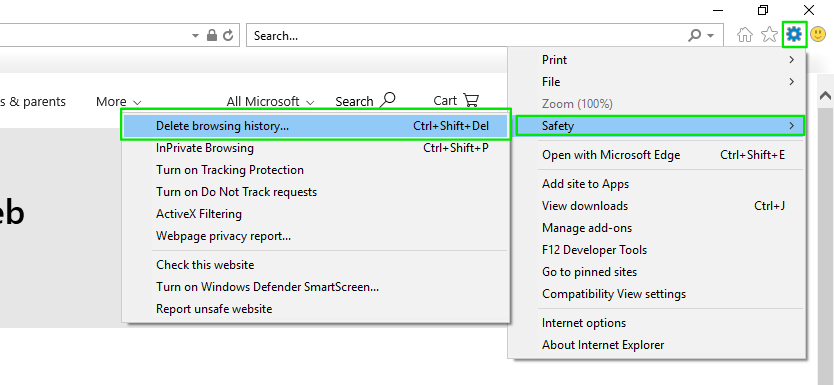Image resolution: width=834 pixels, height=385 pixels.
Task: Choose Add site to Apps
Action: point(658,184)
